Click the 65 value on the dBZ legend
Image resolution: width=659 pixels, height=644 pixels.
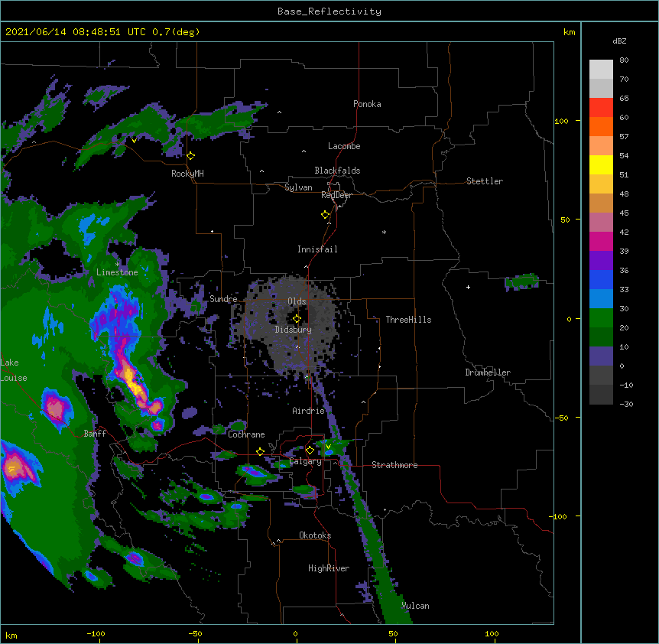(x=624, y=99)
